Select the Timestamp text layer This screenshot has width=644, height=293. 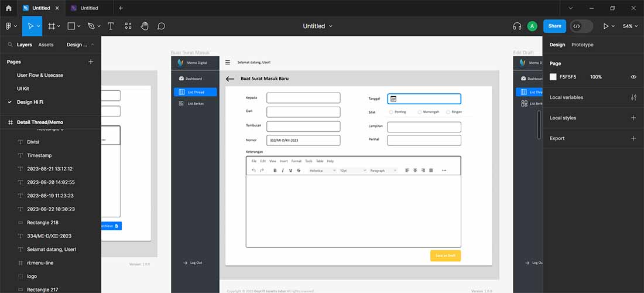point(39,156)
